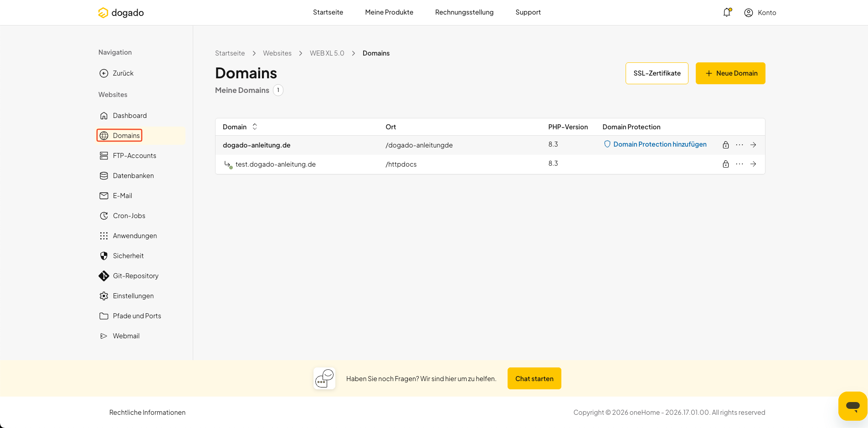
Task: Click the Domain Protection column header
Action: pyautogui.click(x=631, y=127)
